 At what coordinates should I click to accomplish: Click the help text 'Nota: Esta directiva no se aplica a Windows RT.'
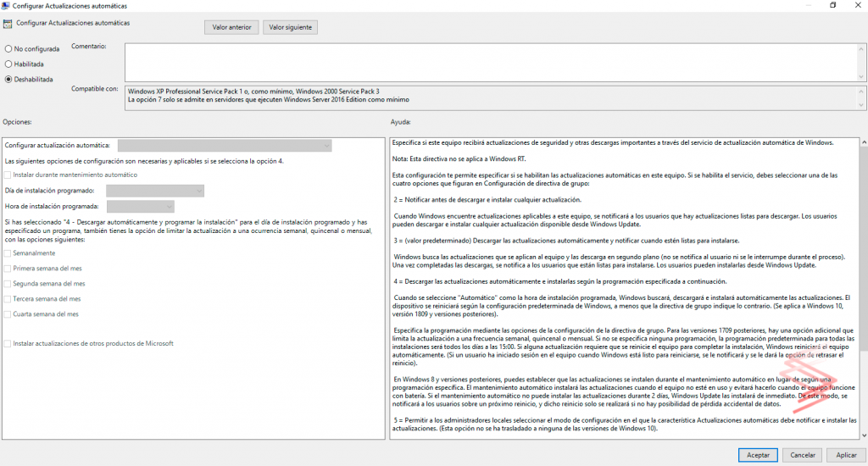point(459,158)
